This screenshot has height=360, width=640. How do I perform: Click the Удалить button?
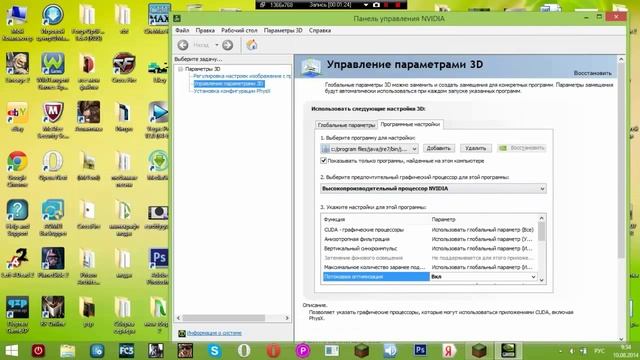[476, 148]
